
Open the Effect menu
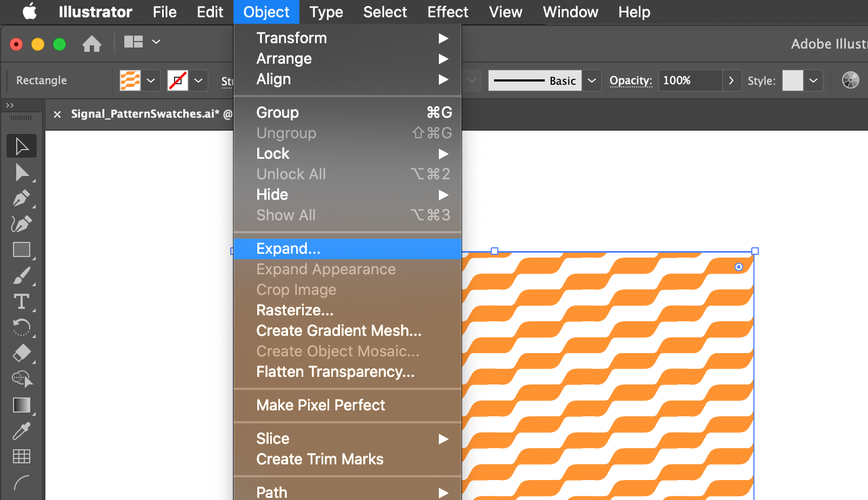pos(448,12)
